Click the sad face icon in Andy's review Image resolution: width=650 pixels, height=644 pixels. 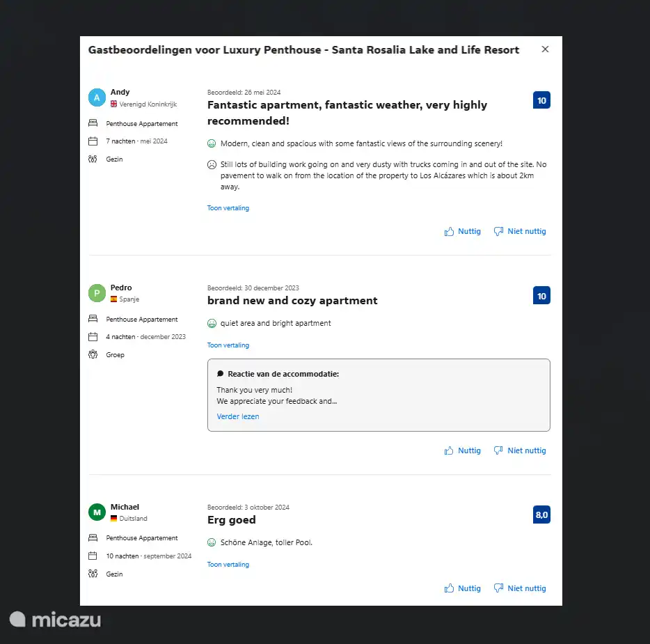point(212,165)
